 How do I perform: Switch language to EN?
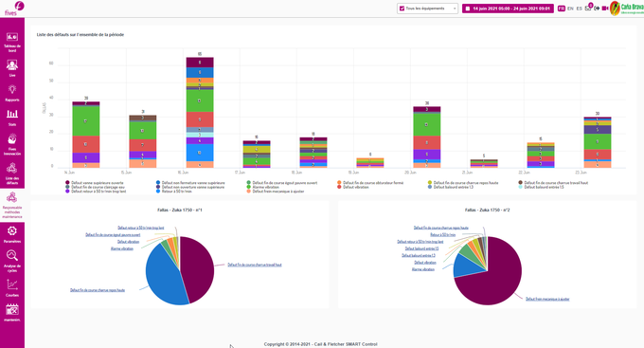click(570, 9)
